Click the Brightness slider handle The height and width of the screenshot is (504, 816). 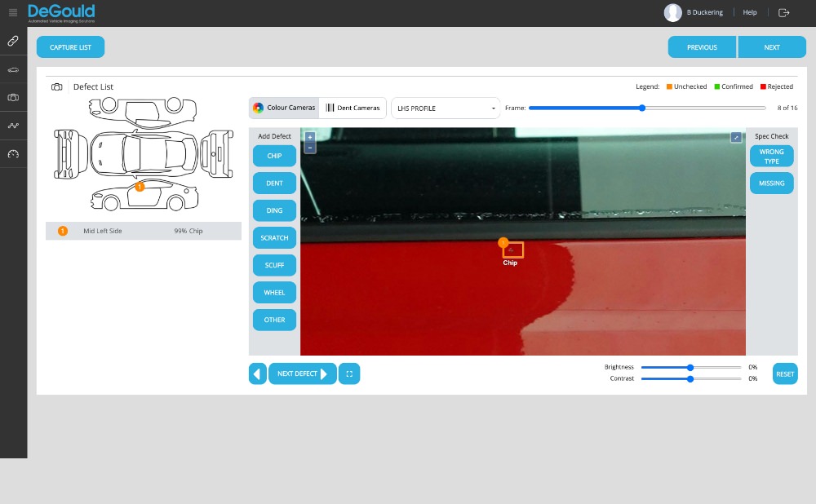pos(690,367)
